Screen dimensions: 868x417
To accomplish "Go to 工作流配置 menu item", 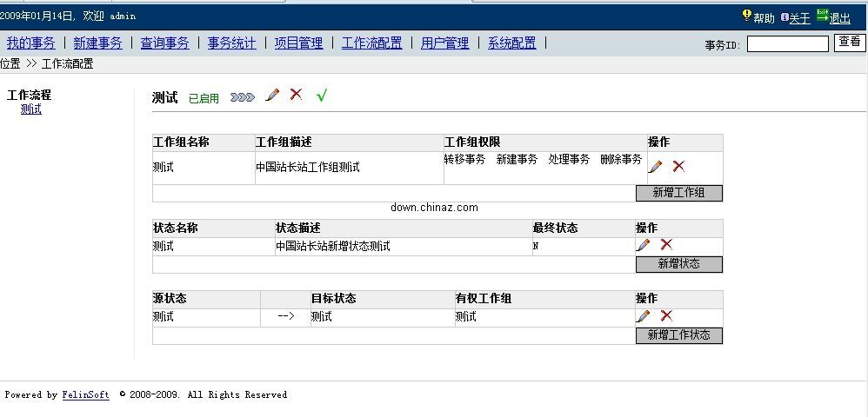I will click(x=371, y=43).
